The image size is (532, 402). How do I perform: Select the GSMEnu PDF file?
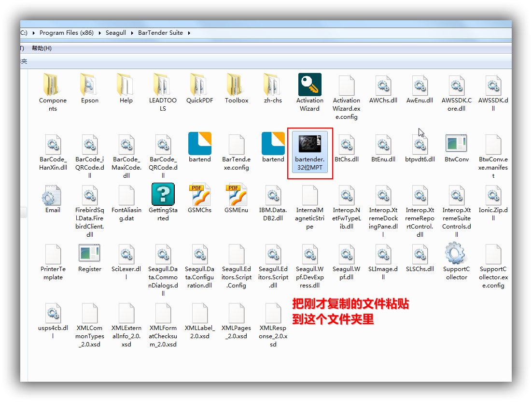236,194
